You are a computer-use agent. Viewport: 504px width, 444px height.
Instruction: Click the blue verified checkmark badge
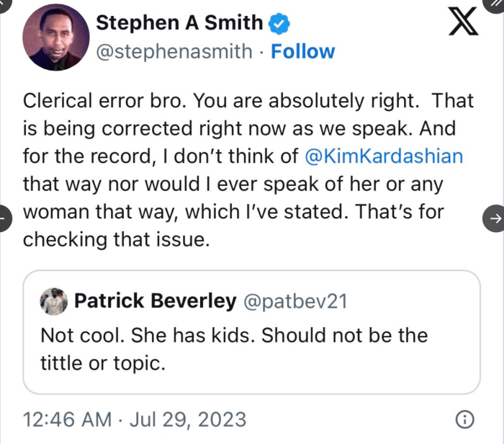(279, 24)
